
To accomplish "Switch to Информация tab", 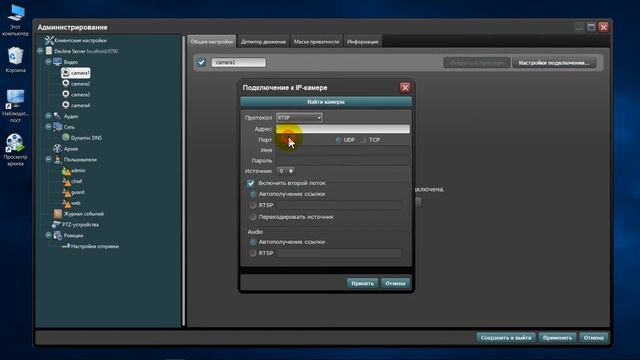I will (x=363, y=41).
